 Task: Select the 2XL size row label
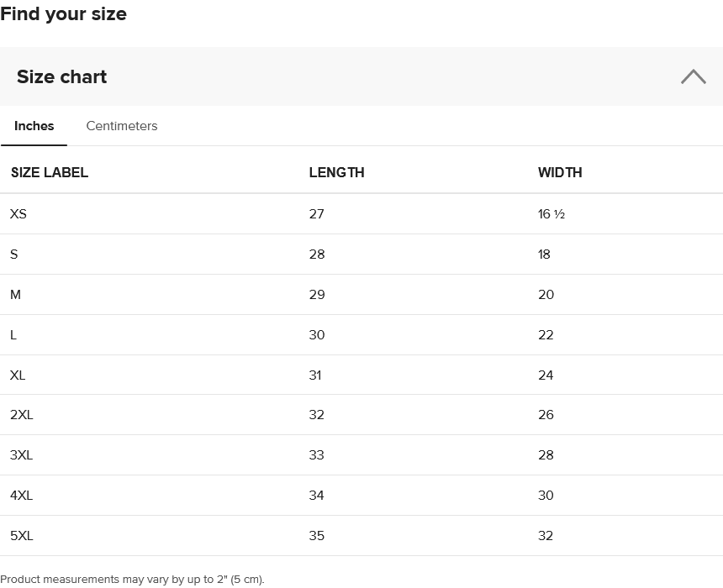tap(22, 415)
